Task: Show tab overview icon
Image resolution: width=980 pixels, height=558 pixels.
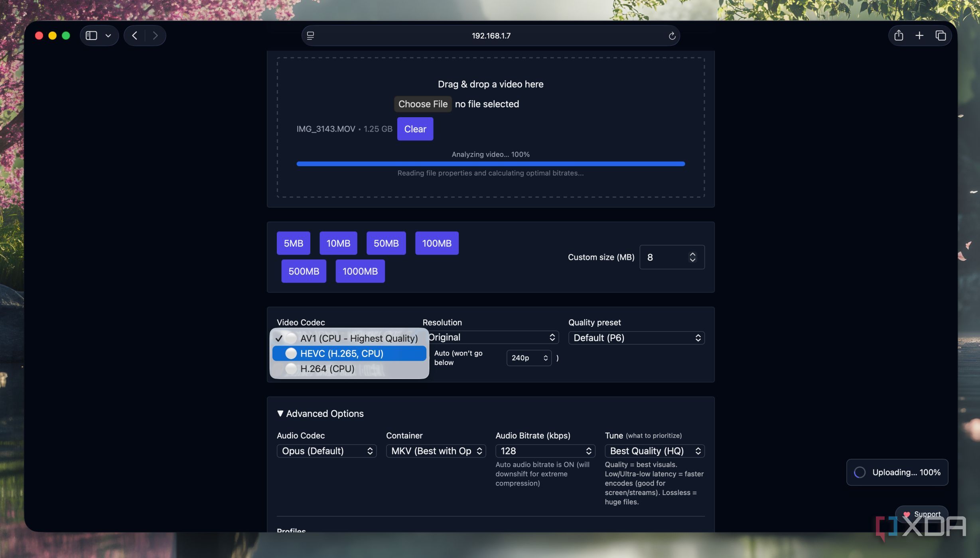Action: pyautogui.click(x=941, y=35)
